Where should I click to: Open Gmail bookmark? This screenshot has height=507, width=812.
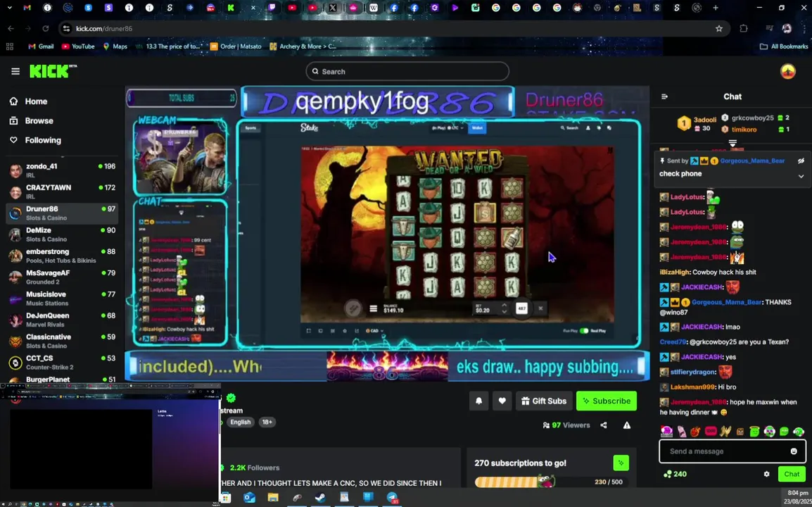[x=41, y=46]
